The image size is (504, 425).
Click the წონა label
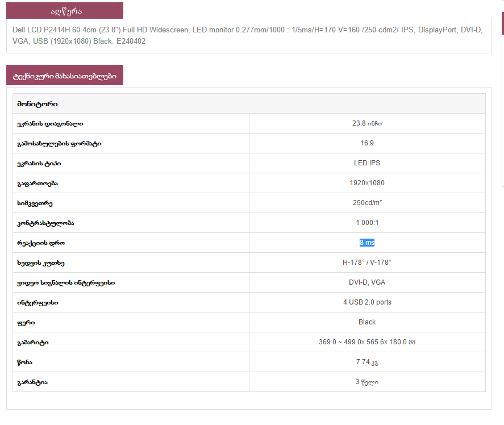[25, 363]
